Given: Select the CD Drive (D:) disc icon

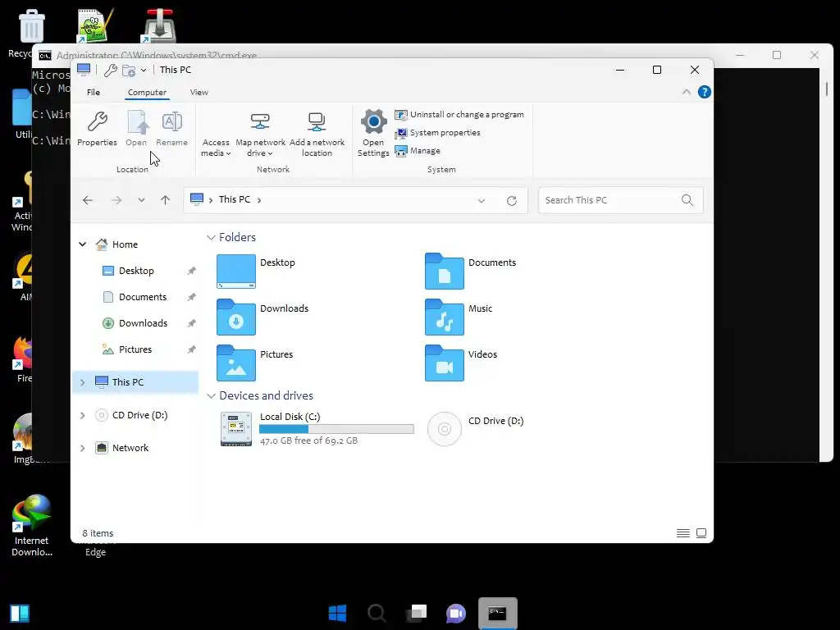Looking at the screenshot, I should point(444,429).
